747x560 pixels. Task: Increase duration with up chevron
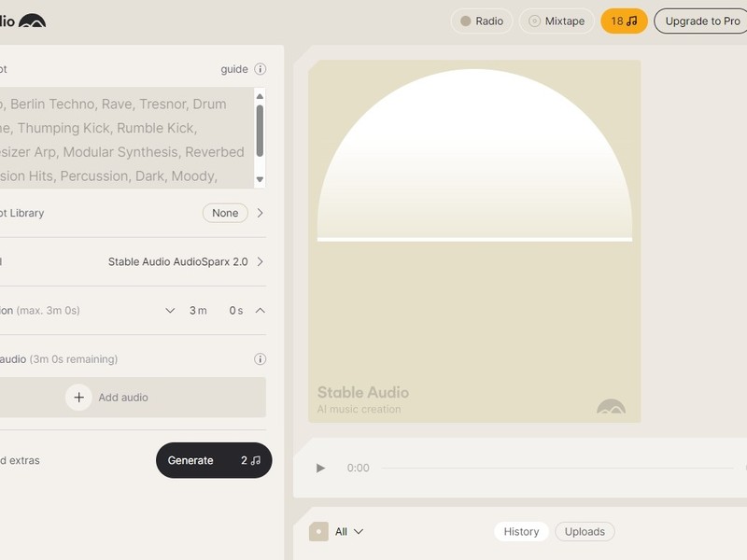(x=261, y=311)
